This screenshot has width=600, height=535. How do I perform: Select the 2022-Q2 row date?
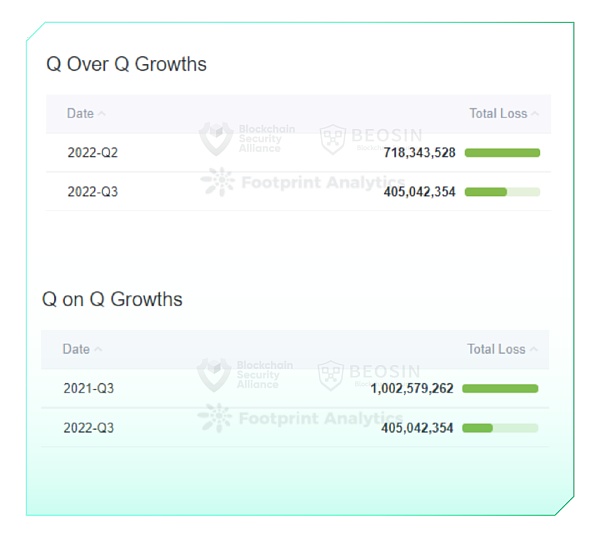pyautogui.click(x=92, y=153)
